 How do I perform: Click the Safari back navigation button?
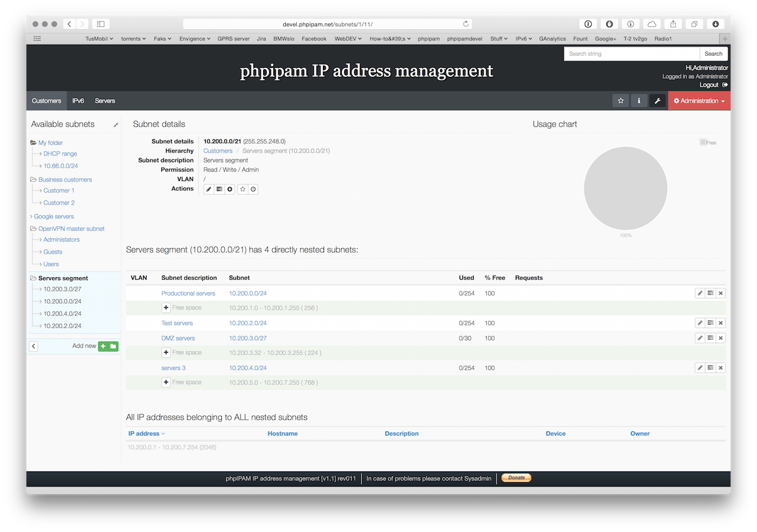[x=70, y=24]
